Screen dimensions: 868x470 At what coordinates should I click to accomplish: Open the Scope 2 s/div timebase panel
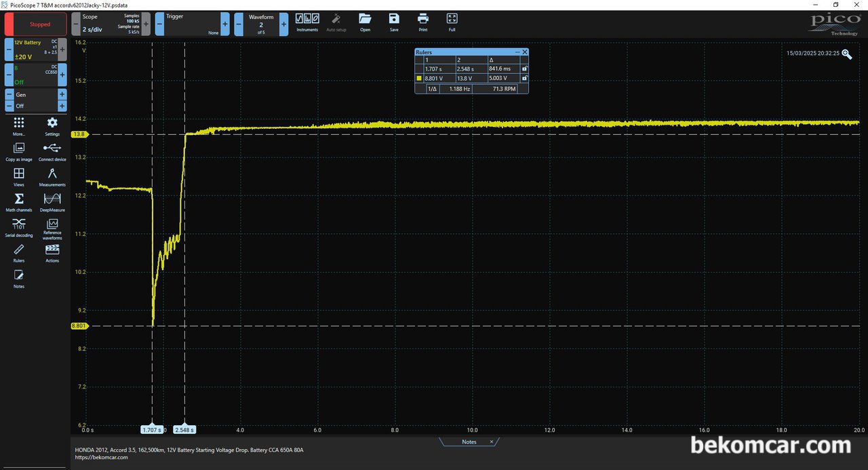coord(111,24)
